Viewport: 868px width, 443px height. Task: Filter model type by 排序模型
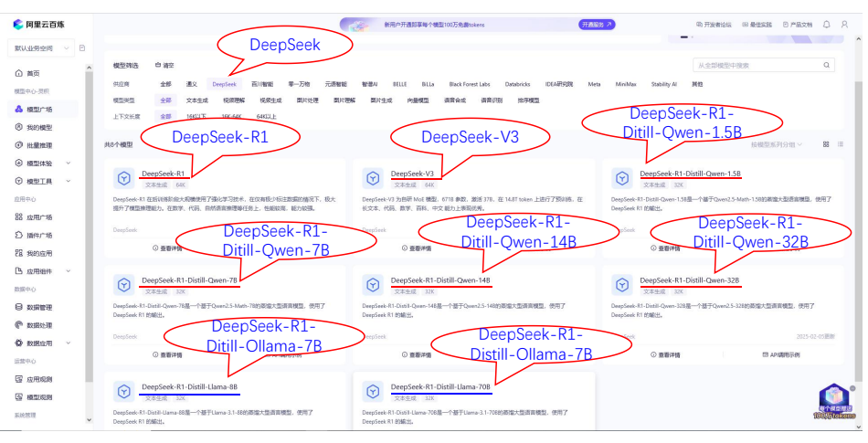pyautogui.click(x=528, y=100)
